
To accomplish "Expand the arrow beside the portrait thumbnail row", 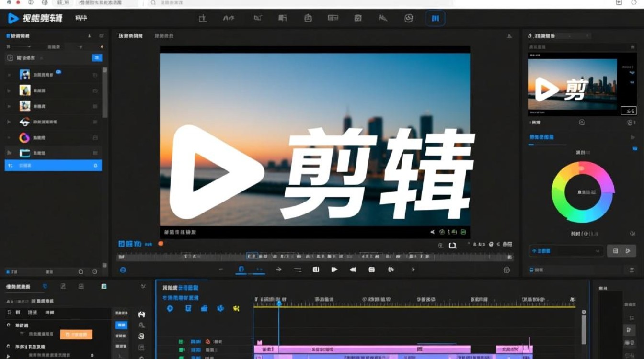I will click(9, 75).
